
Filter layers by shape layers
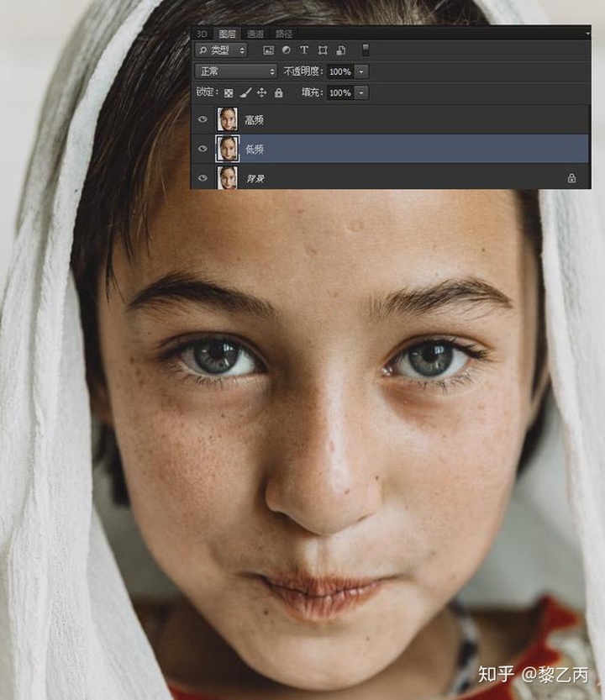click(x=323, y=50)
